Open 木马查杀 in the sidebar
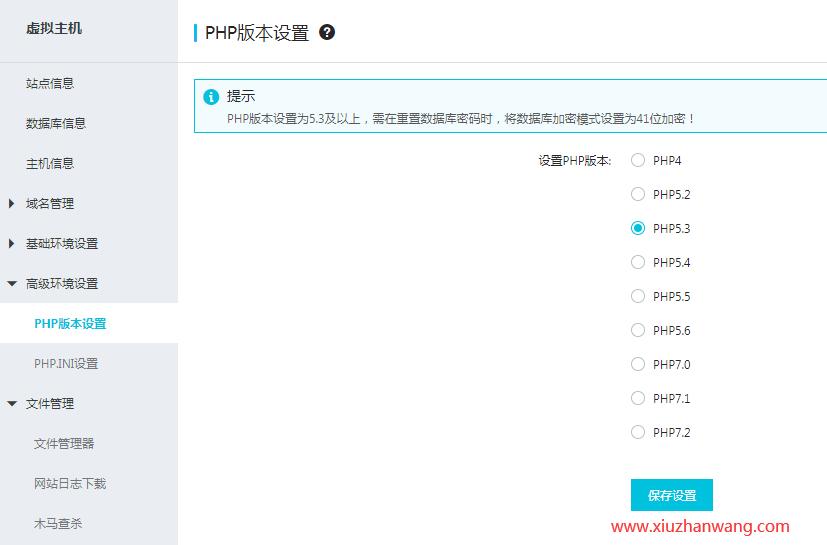 58,524
